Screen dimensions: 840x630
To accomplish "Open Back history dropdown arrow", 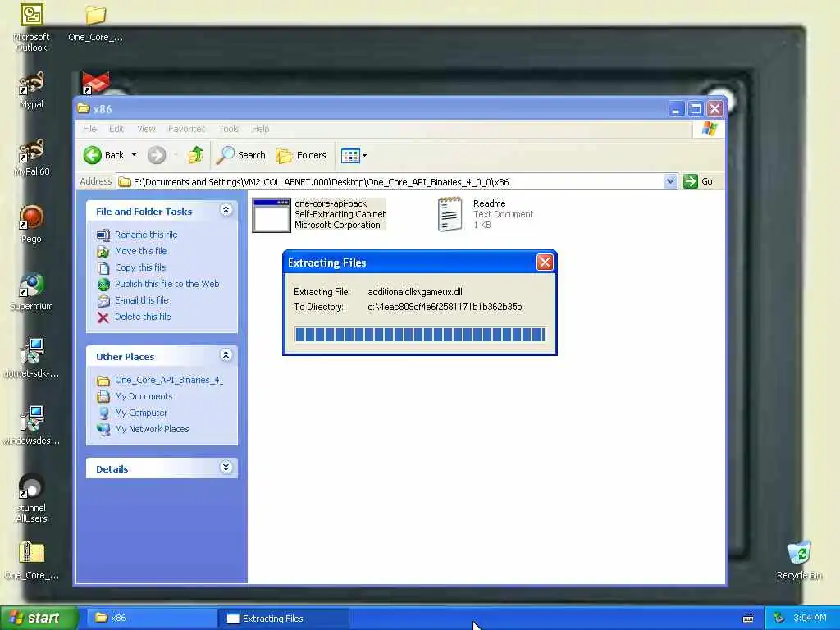I will click(x=134, y=155).
